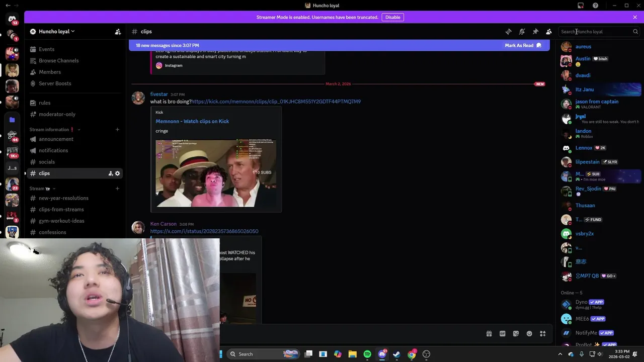The width and height of the screenshot is (644, 362).
Task: Click Ken Carson username in chat
Action: pyautogui.click(x=164, y=224)
